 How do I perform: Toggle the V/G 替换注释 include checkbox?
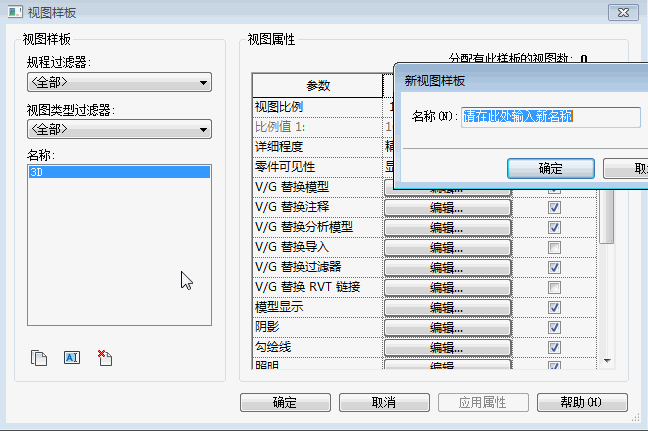pos(554,207)
